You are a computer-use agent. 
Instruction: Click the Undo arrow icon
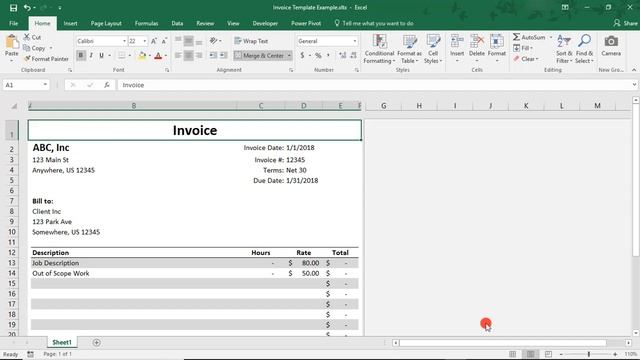[x=27, y=7]
